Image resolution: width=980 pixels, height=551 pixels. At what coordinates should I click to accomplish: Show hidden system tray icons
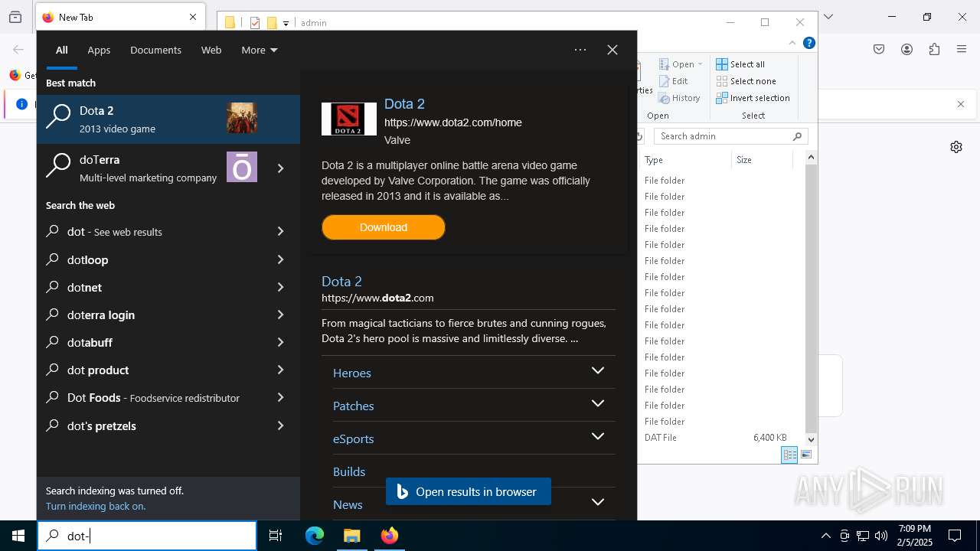[825, 536]
